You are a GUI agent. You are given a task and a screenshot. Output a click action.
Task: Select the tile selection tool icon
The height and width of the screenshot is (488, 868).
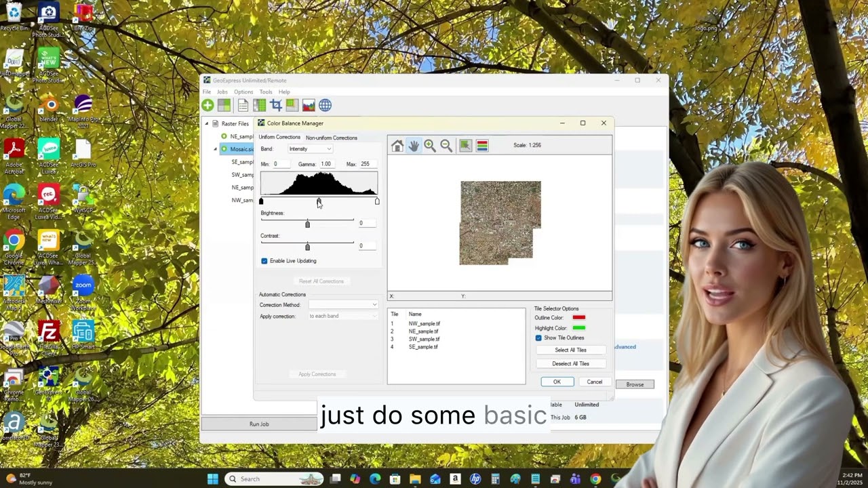click(x=465, y=146)
